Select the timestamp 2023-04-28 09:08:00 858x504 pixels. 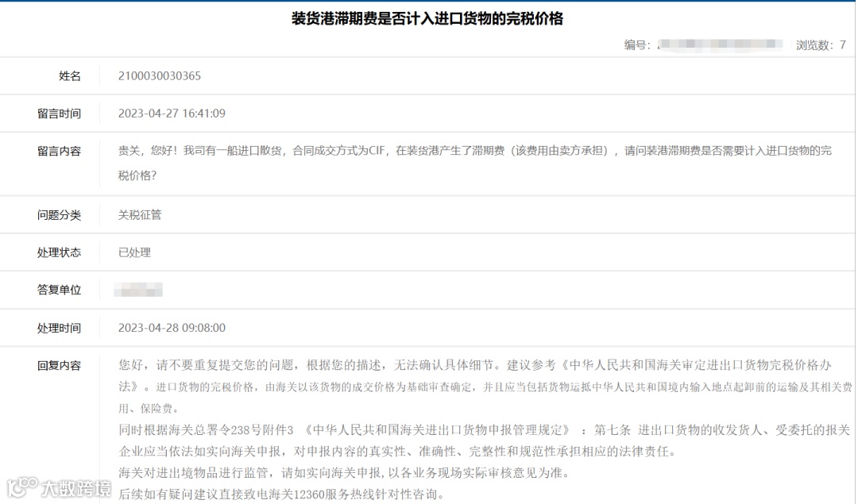(172, 328)
